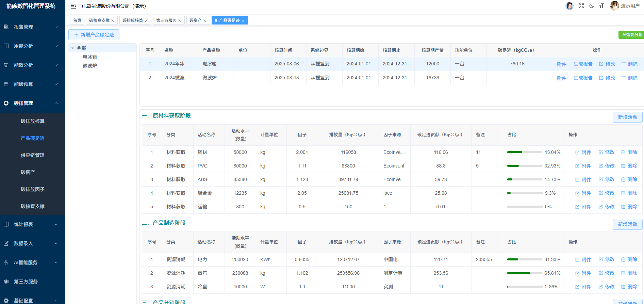Viewport: 644px width, 304px height.
Task: Close the 碳资产 tab
Action: point(205,21)
